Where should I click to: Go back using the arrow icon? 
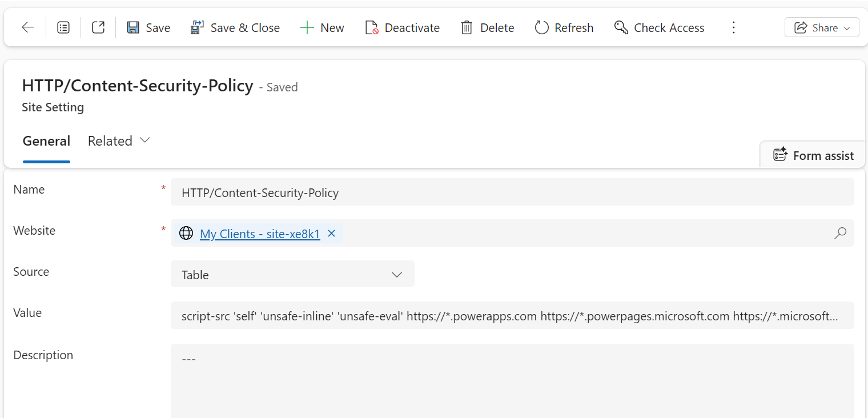pyautogui.click(x=27, y=27)
